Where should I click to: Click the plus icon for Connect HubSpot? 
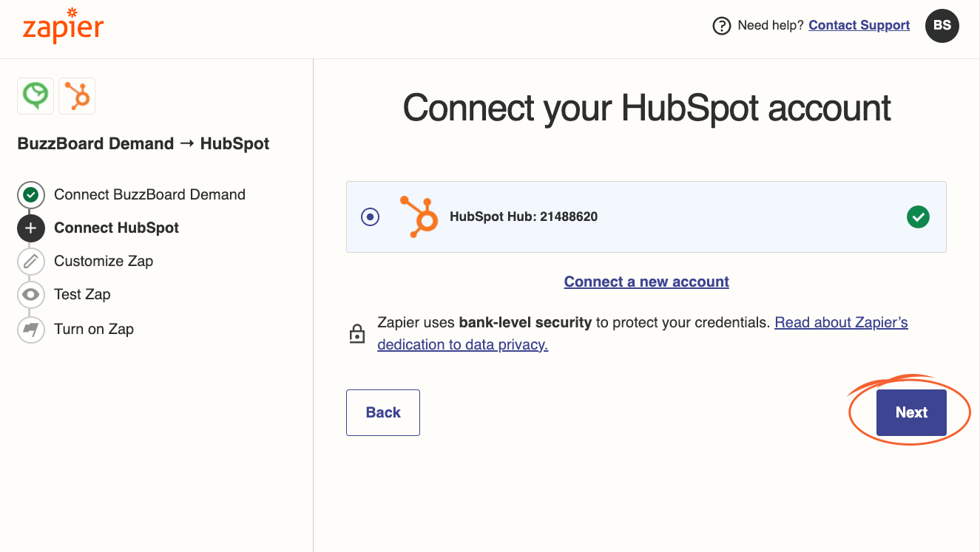click(x=30, y=228)
